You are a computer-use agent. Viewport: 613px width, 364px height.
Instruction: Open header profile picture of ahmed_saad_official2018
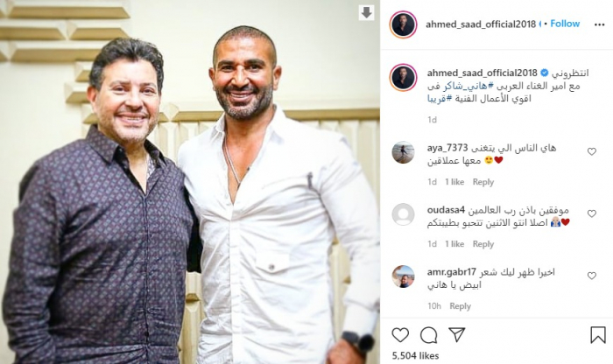point(403,24)
